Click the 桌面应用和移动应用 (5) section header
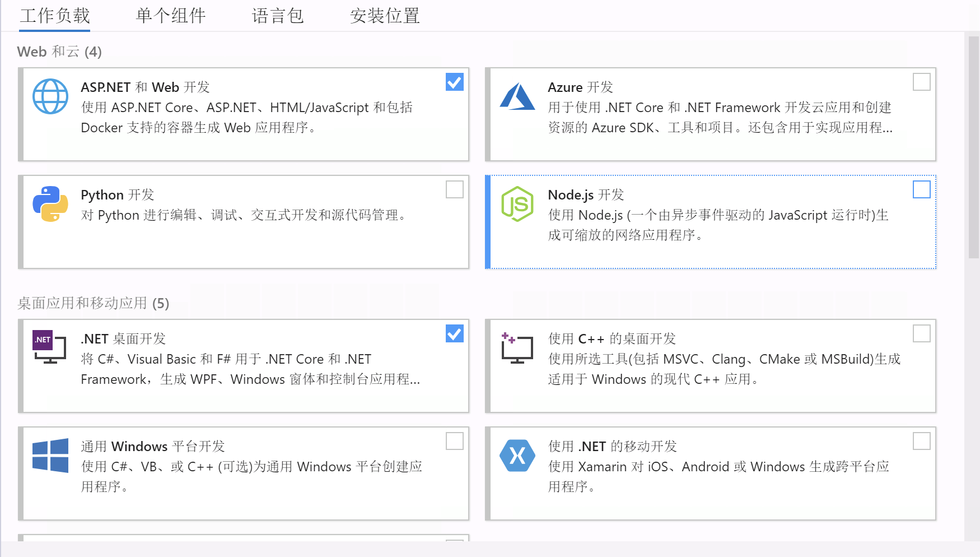The height and width of the screenshot is (557, 980). coord(93,304)
